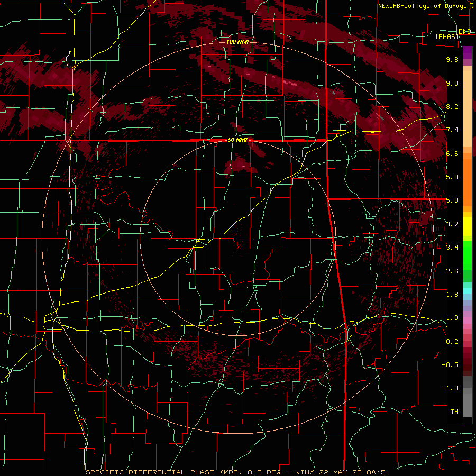Image resolution: width=476 pixels, height=476 pixels.
Task: Click the KDP echo patch below 50 NMI label
Action: (x=241, y=167)
